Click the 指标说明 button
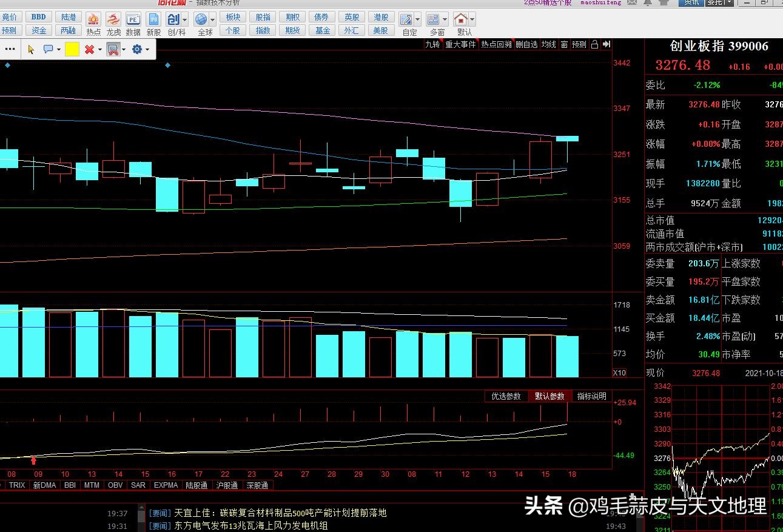Viewport: 783px width, 532px height. coord(591,396)
